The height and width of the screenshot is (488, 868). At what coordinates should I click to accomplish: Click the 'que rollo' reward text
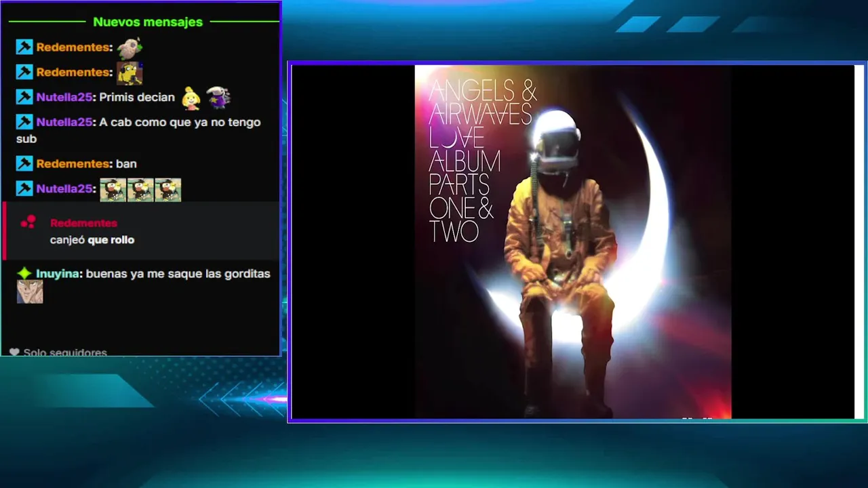111,240
